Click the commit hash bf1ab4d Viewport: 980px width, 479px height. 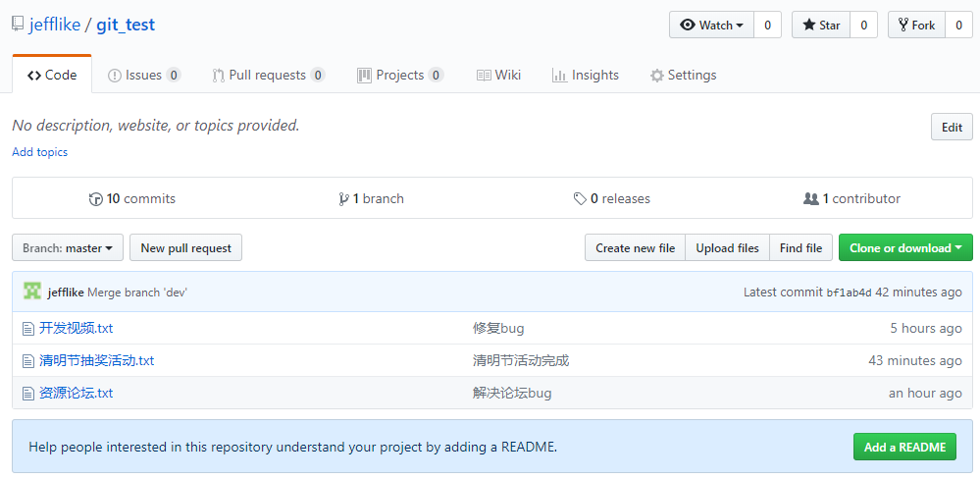(x=849, y=293)
